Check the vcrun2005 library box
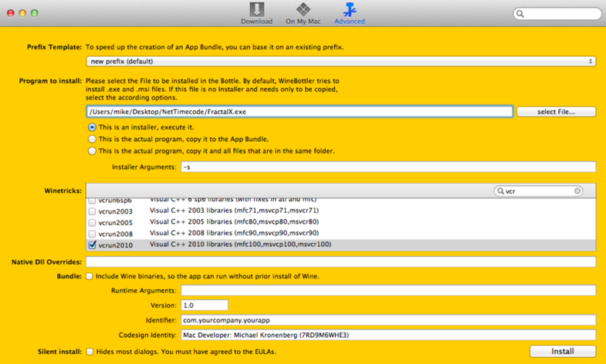This screenshot has width=606, height=364. (x=93, y=222)
